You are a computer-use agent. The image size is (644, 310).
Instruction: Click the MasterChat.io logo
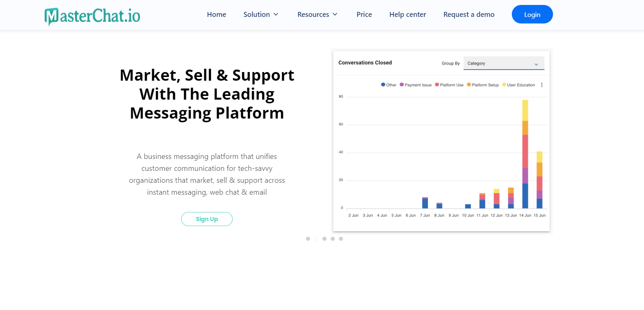pos(92,16)
